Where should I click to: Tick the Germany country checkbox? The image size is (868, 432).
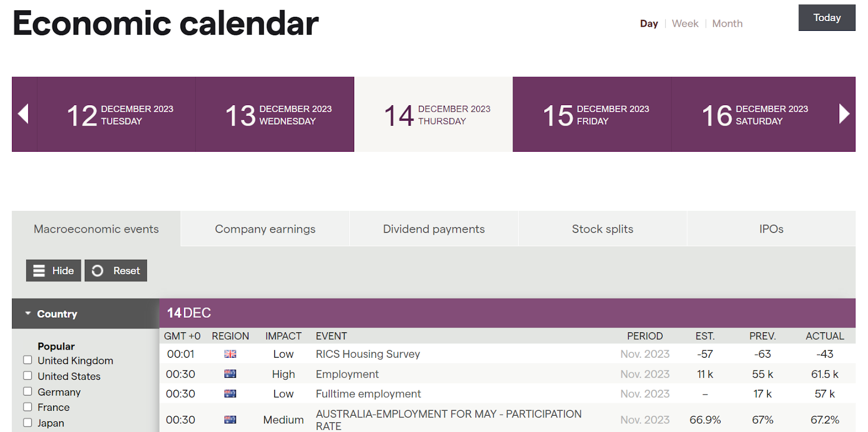point(28,391)
